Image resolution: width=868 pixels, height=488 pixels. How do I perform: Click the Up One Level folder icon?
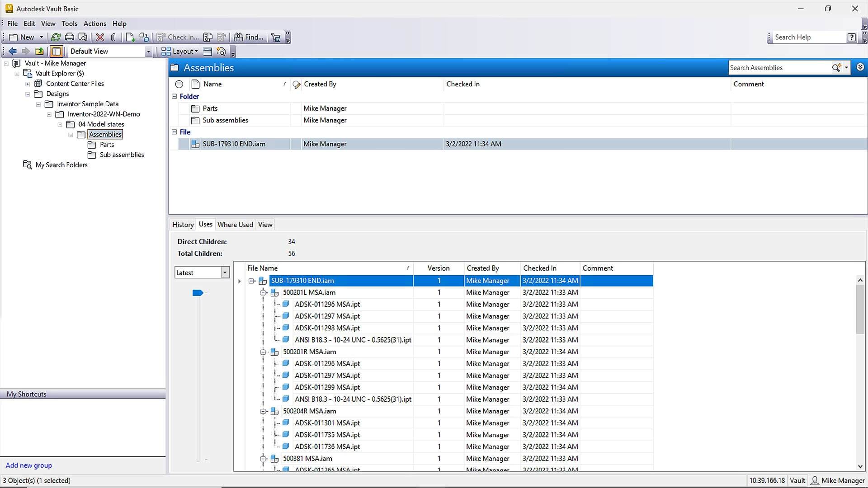[40, 52]
